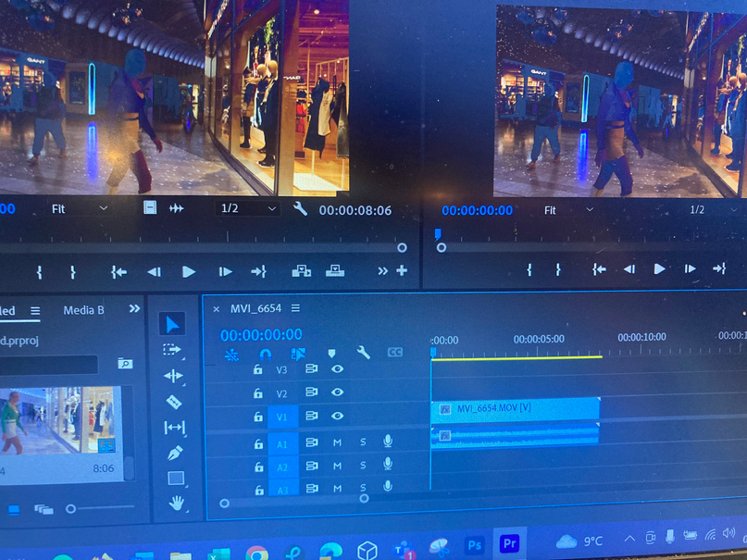This screenshot has height=560, width=747.
Task: Expand hidden panel tabs with double chevron
Action: tap(135, 308)
